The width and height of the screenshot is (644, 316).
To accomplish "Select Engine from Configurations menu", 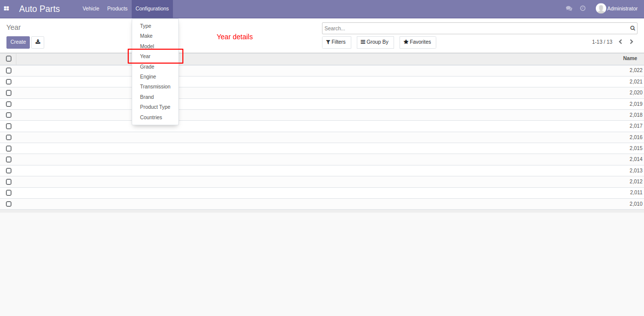I will 155,77.
